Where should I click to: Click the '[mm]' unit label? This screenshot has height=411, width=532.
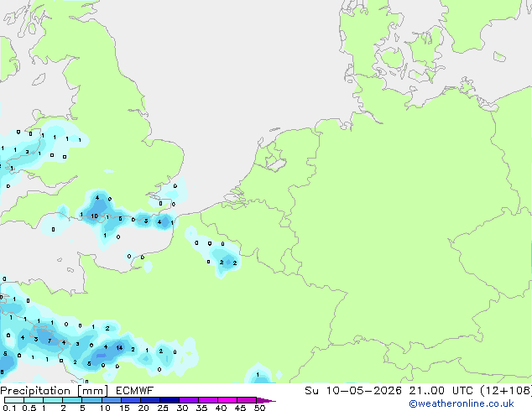coord(92,391)
